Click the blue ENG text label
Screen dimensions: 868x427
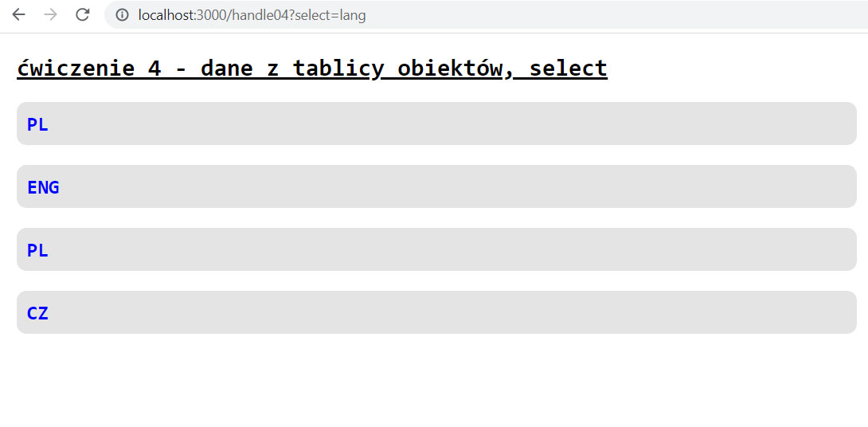43,187
